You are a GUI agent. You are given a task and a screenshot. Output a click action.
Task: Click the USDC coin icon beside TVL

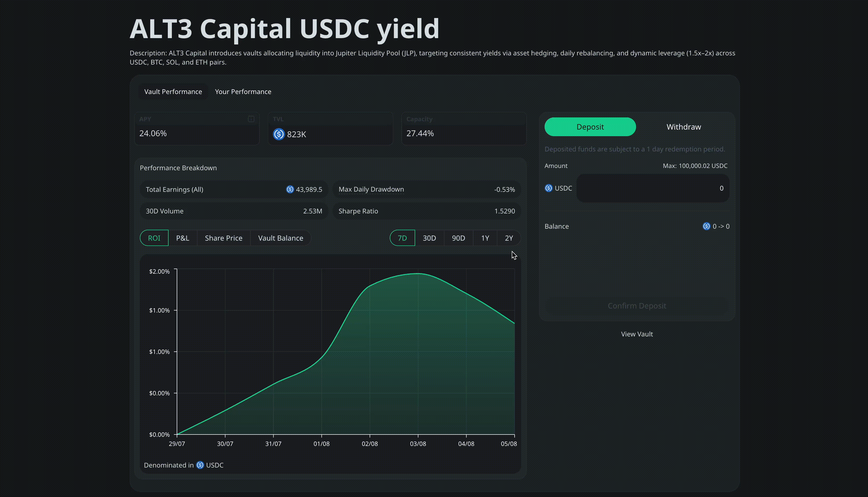click(x=279, y=134)
